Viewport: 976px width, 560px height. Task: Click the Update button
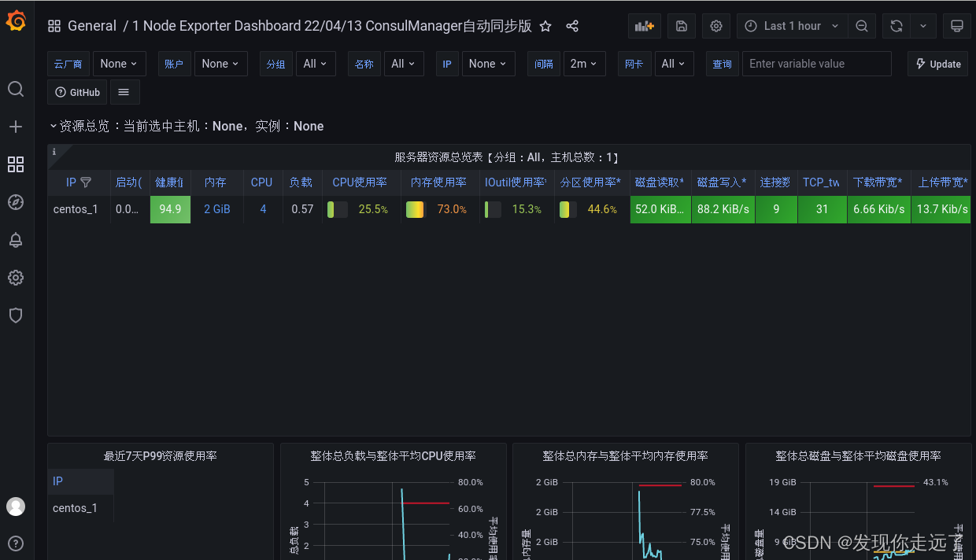939,64
